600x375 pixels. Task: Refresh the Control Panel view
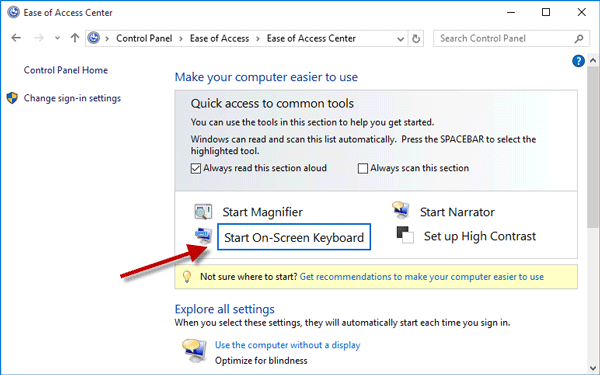(x=416, y=39)
